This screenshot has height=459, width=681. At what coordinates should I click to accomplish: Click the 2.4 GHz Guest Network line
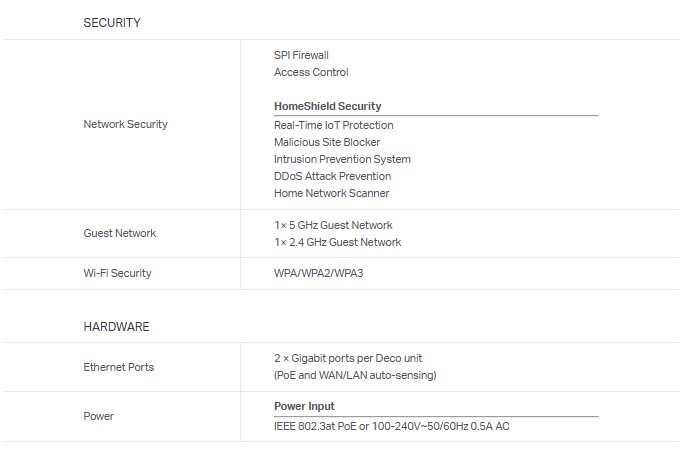(x=337, y=242)
